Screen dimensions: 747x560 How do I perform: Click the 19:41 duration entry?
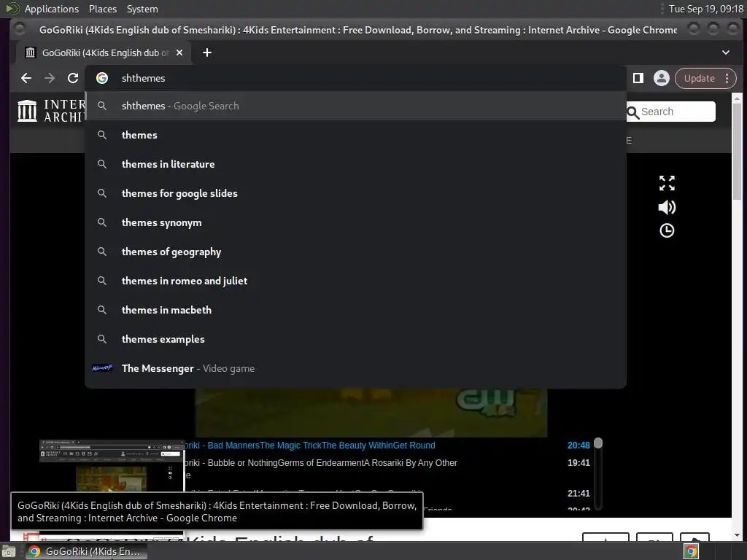(578, 463)
